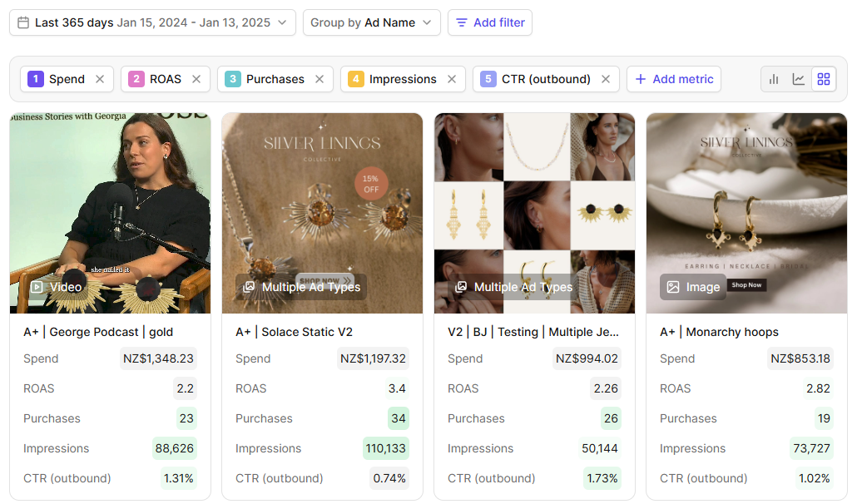The height and width of the screenshot is (504, 857).
Task: Click ROAS value 2.82 on Monarchy hoops
Action: coord(818,388)
